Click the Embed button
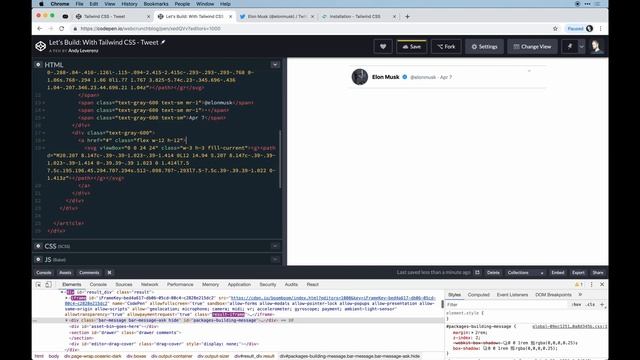Viewport: 640px width, 360px height. pyautogui.click(x=558, y=273)
